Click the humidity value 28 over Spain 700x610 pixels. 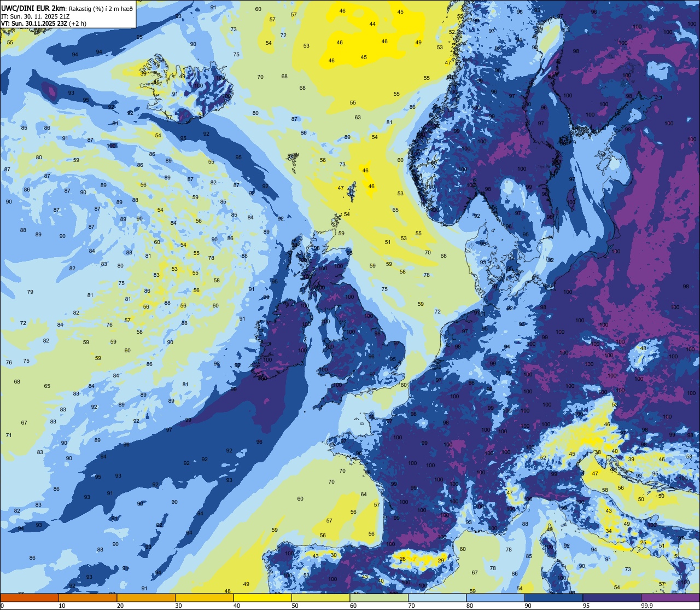(x=402, y=559)
